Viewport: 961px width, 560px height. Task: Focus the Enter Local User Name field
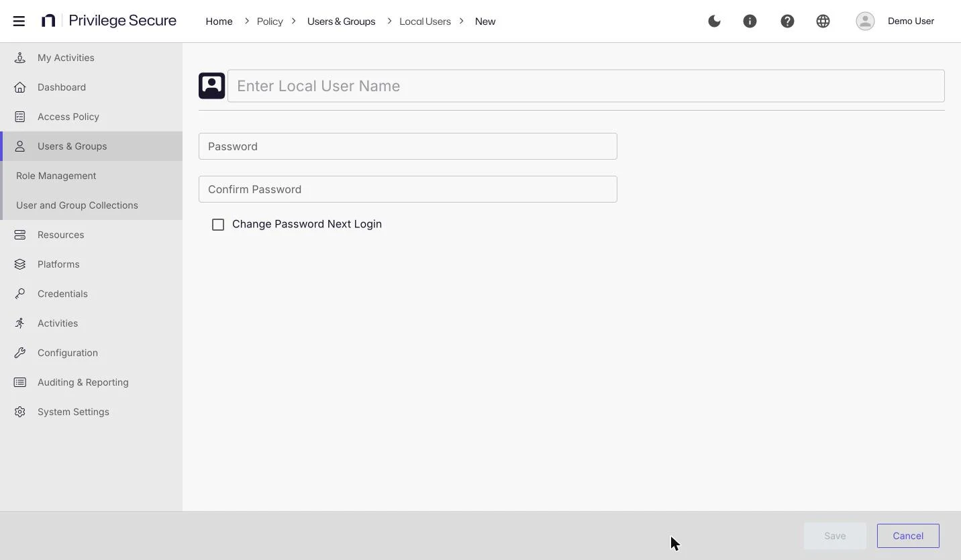point(586,86)
